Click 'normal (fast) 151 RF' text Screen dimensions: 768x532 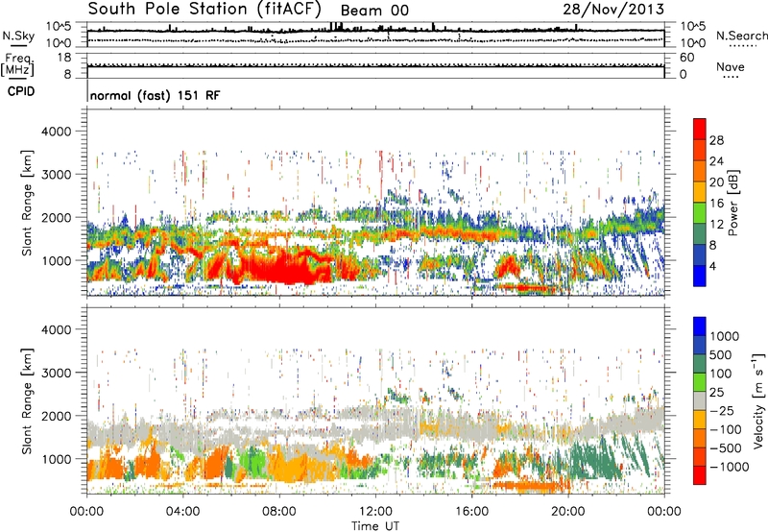tap(156, 95)
